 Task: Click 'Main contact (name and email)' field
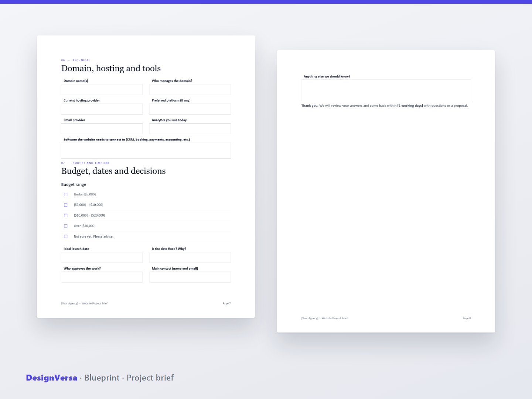click(x=190, y=277)
